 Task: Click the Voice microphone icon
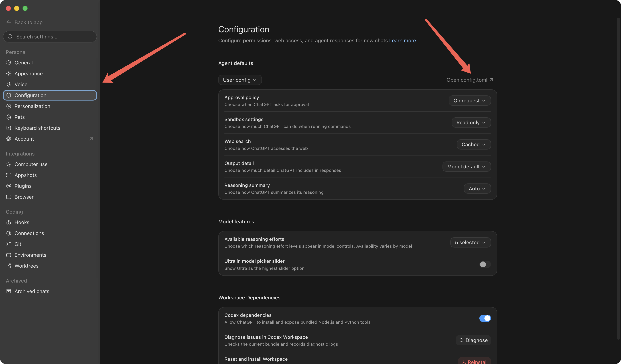tap(9, 84)
